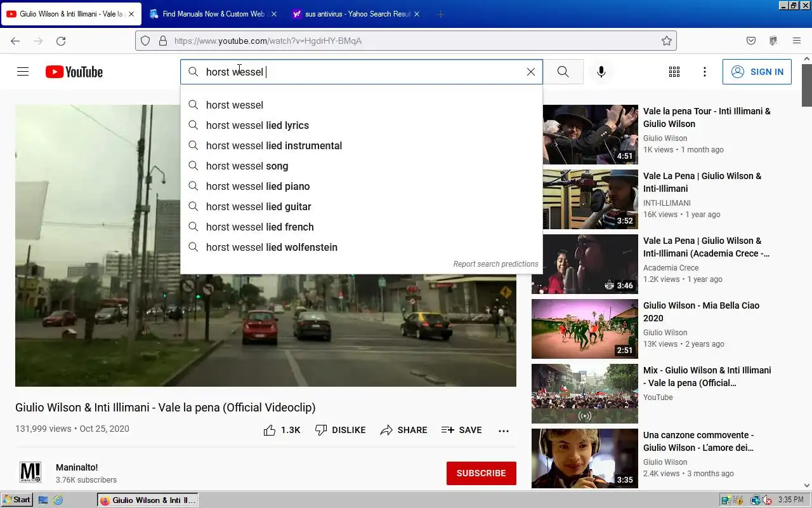Click the Giulio Wilson taskbar window button
This screenshot has height=508, width=812.
coord(148,500)
